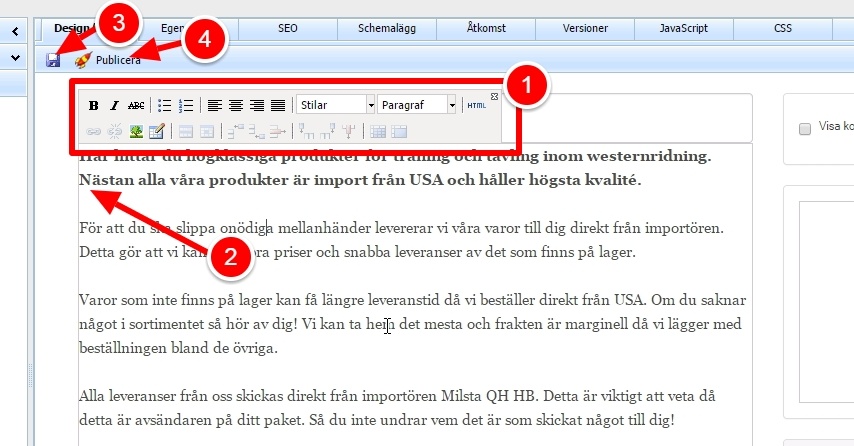Close the floating editor toolbar

(x=494, y=96)
